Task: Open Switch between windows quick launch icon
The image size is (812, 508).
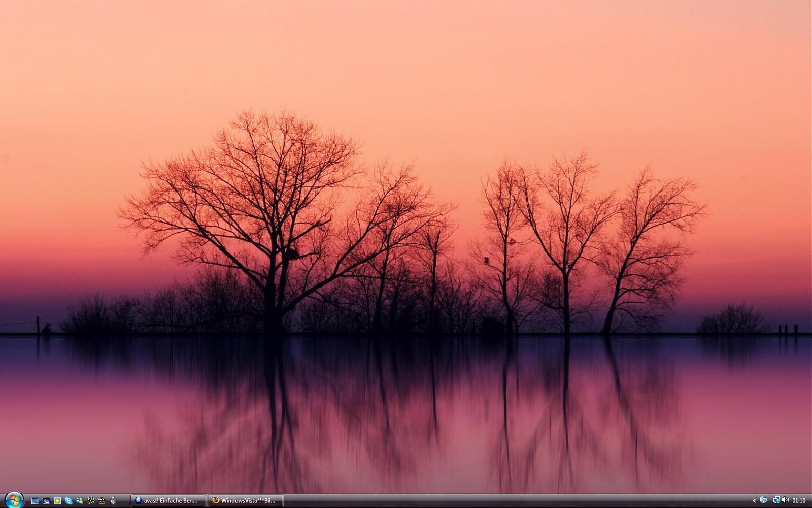Action: (x=46, y=501)
